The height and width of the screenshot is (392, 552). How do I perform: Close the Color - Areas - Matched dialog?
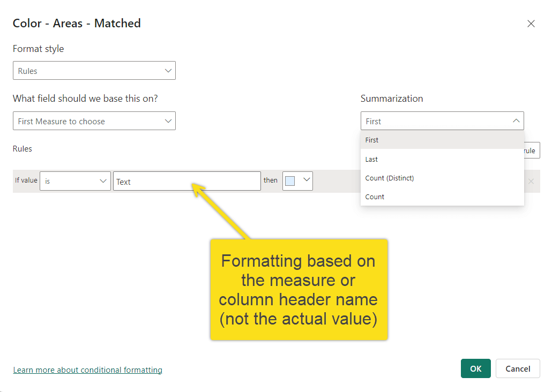click(531, 24)
